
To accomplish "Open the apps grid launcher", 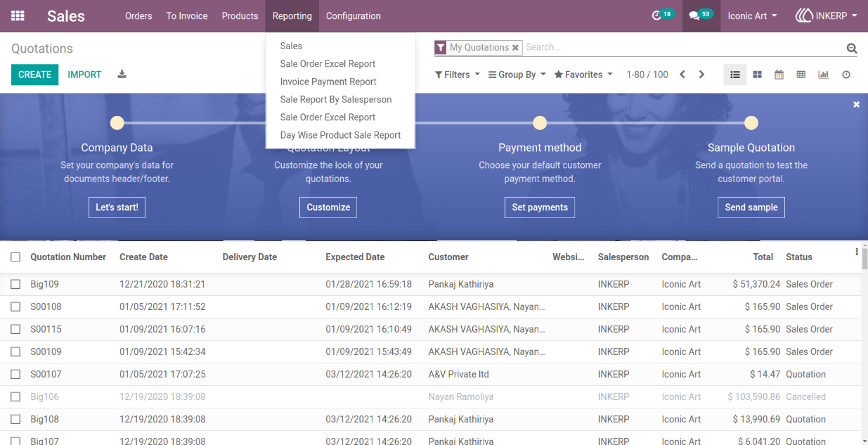I will pyautogui.click(x=18, y=15).
